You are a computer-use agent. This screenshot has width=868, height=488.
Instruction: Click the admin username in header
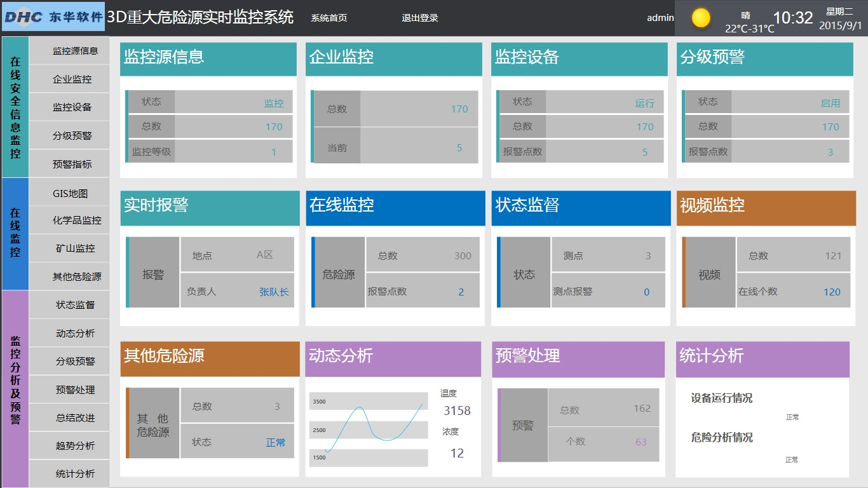point(660,18)
